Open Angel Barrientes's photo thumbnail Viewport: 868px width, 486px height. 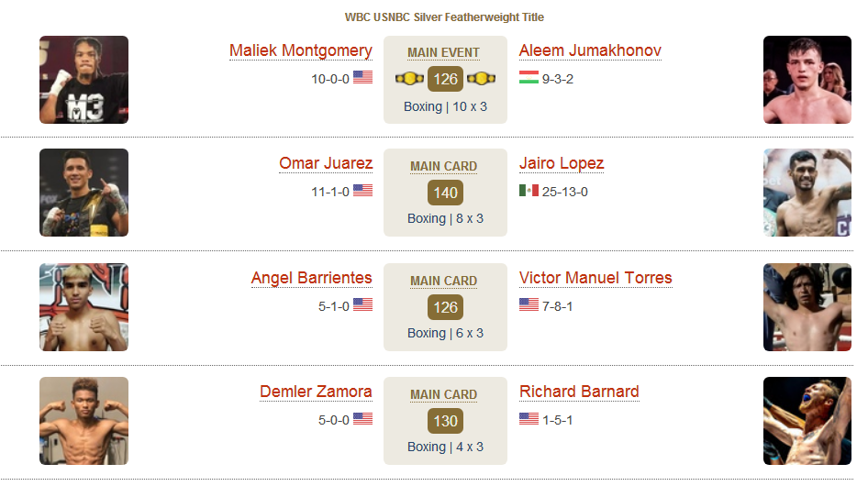tap(83, 307)
